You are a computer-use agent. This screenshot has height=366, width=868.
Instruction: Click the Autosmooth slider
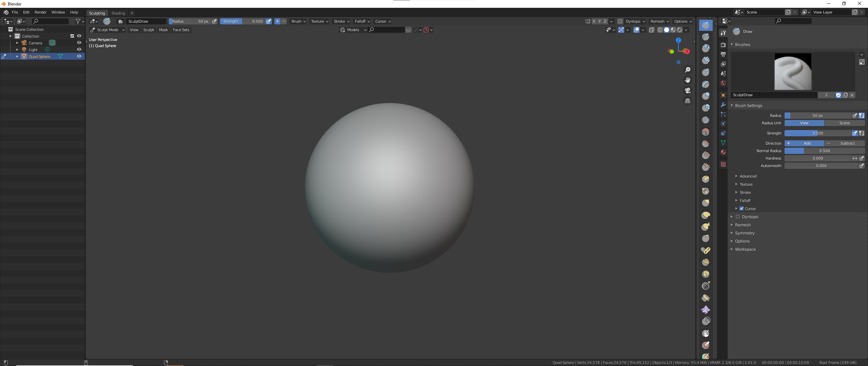(x=821, y=166)
